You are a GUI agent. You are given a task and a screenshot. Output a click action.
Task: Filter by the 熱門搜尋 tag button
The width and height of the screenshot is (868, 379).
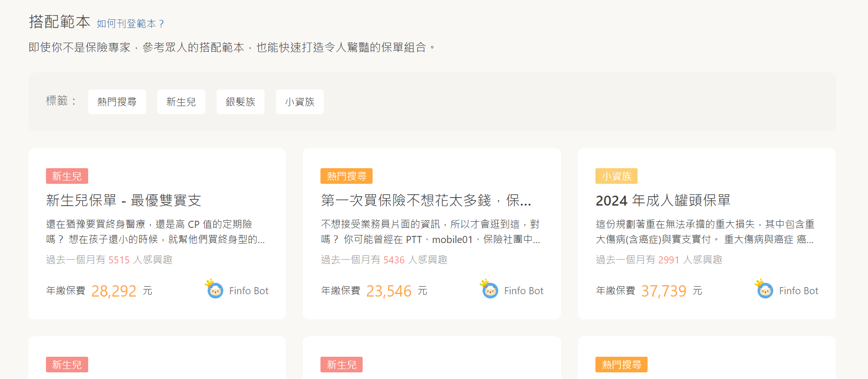117,102
